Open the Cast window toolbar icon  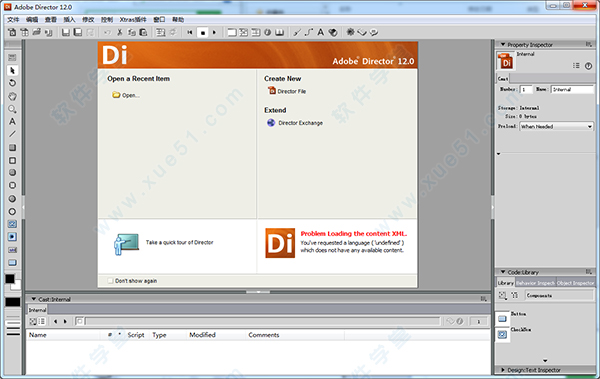[x=243, y=33]
